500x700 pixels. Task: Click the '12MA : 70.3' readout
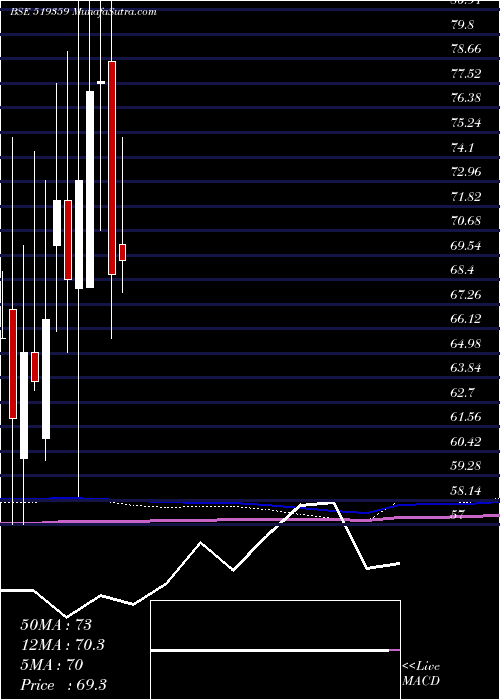[x=63, y=645]
